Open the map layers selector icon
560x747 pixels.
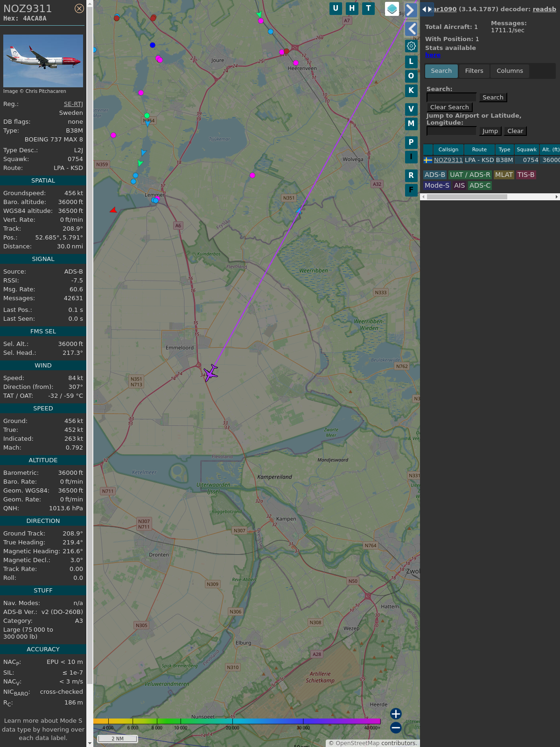392,9
